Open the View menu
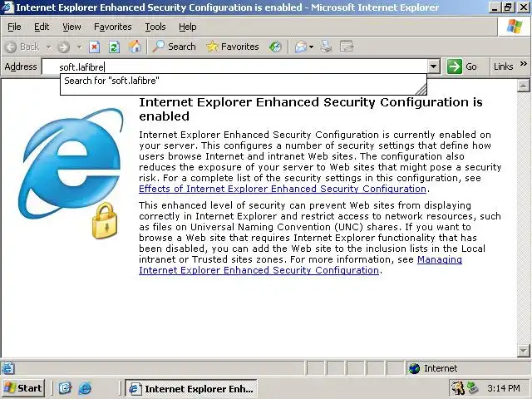Viewport: 532px width, 399px height. click(71, 27)
